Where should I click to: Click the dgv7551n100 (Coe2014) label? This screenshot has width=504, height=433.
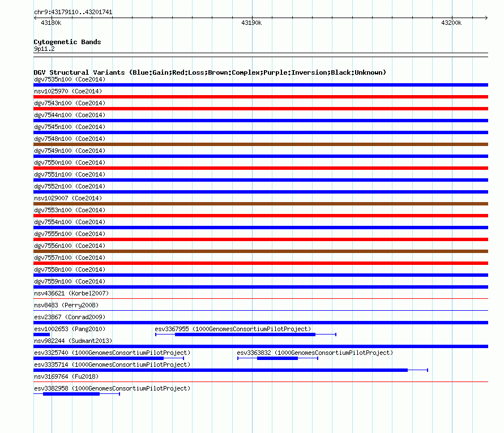pyautogui.click(x=70, y=174)
